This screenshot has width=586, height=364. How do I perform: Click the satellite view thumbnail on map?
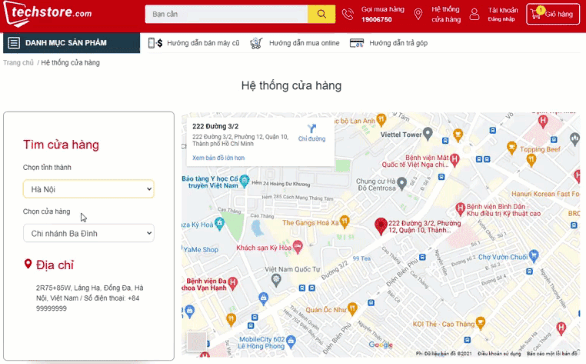[x=196, y=341]
